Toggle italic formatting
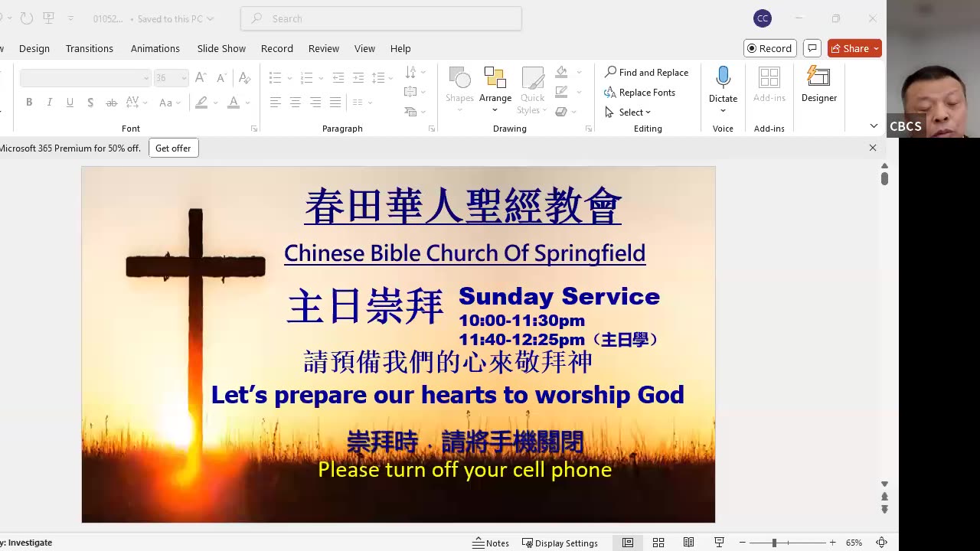Screen dimensions: 980x551 50,103
